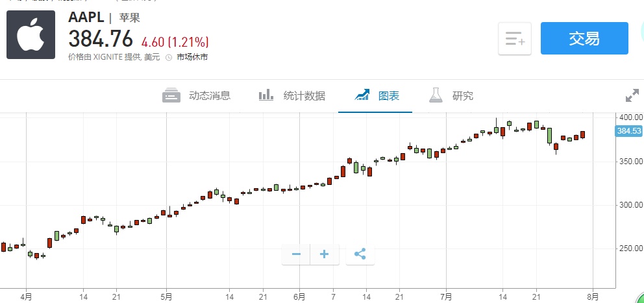Image resolution: width=644 pixels, height=303 pixels.
Task: Zoom out chart with minus button
Action: pyautogui.click(x=296, y=254)
